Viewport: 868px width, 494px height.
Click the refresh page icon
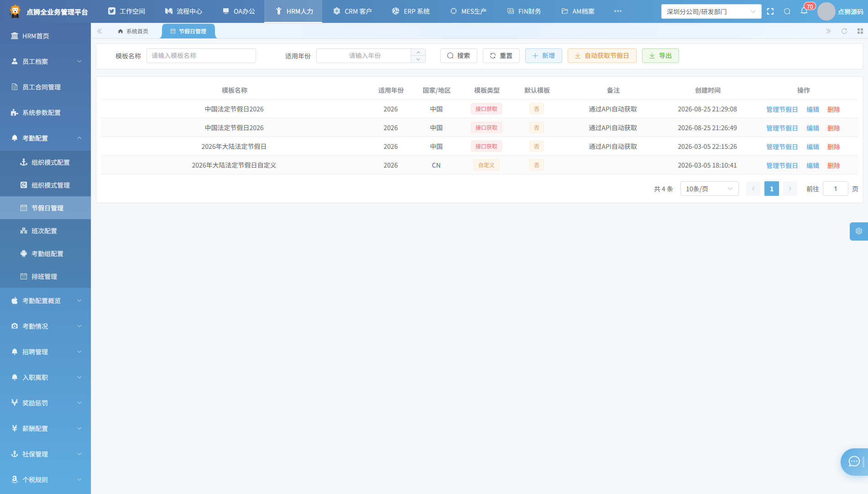[x=844, y=31]
